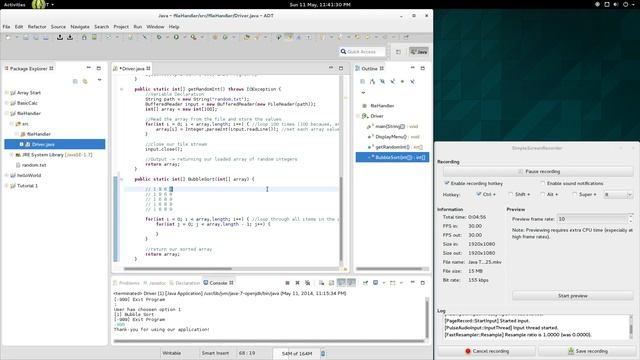This screenshot has width=640, height=360.
Task: Click the New file toolbar icon
Action: pyautogui.click(x=8, y=37)
